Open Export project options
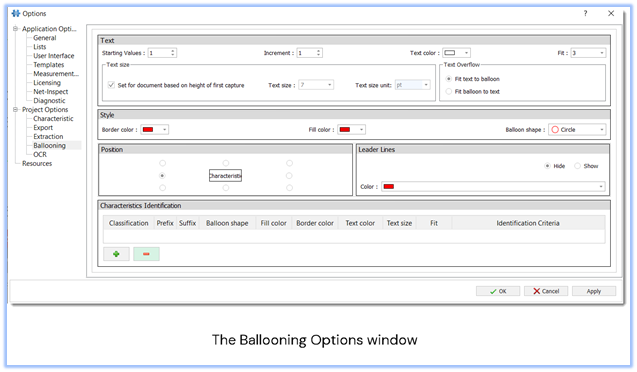 point(43,127)
